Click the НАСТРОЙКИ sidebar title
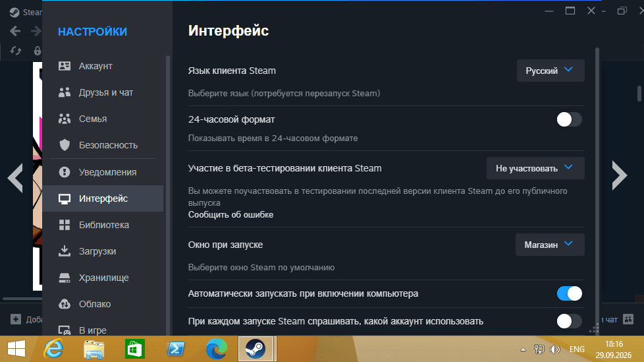 92,32
